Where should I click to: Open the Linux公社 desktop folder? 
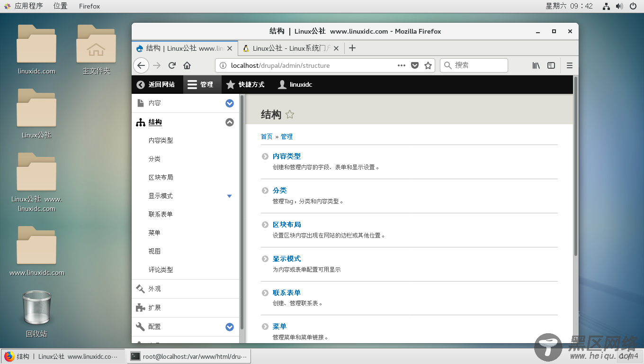click(x=36, y=114)
